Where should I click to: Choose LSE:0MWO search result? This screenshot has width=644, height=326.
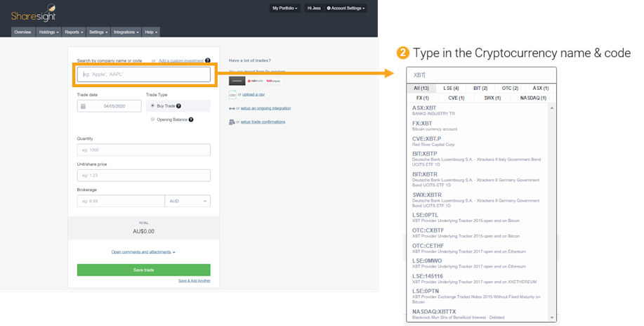tap(478, 263)
